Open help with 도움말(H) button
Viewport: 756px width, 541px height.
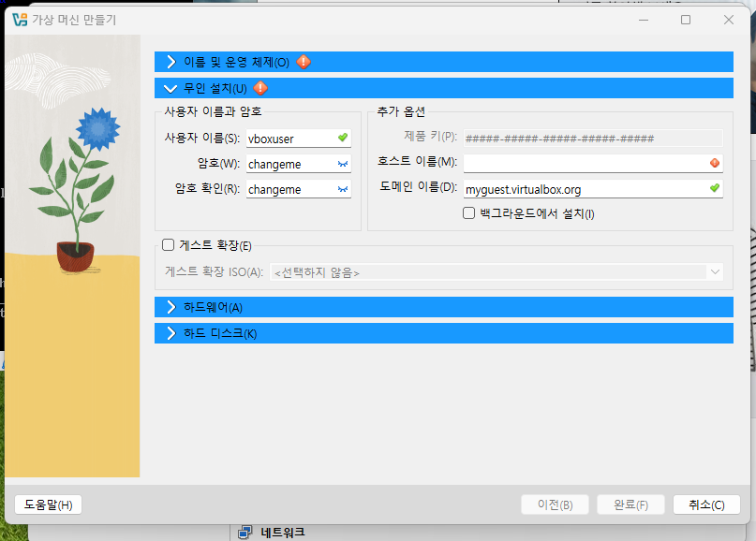(48, 504)
